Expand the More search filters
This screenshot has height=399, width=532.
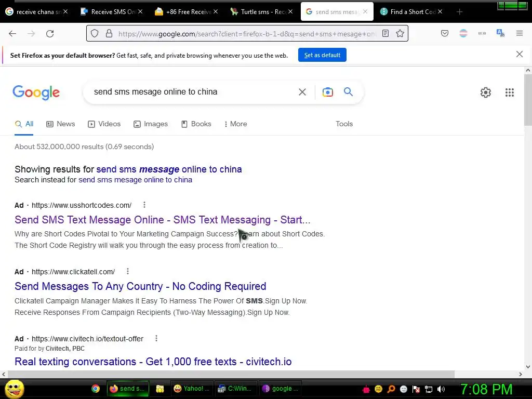pyautogui.click(x=235, y=124)
